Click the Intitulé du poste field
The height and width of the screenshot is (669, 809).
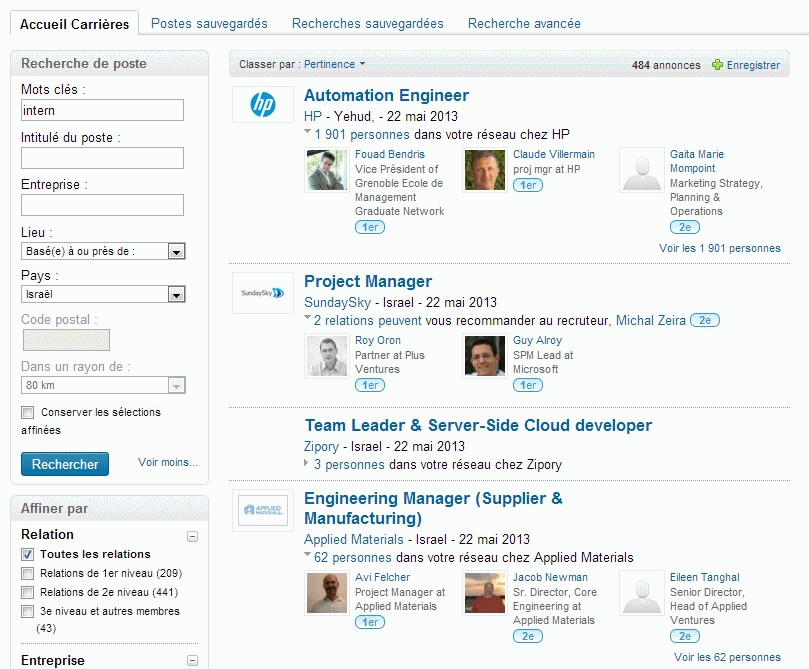[x=102, y=158]
